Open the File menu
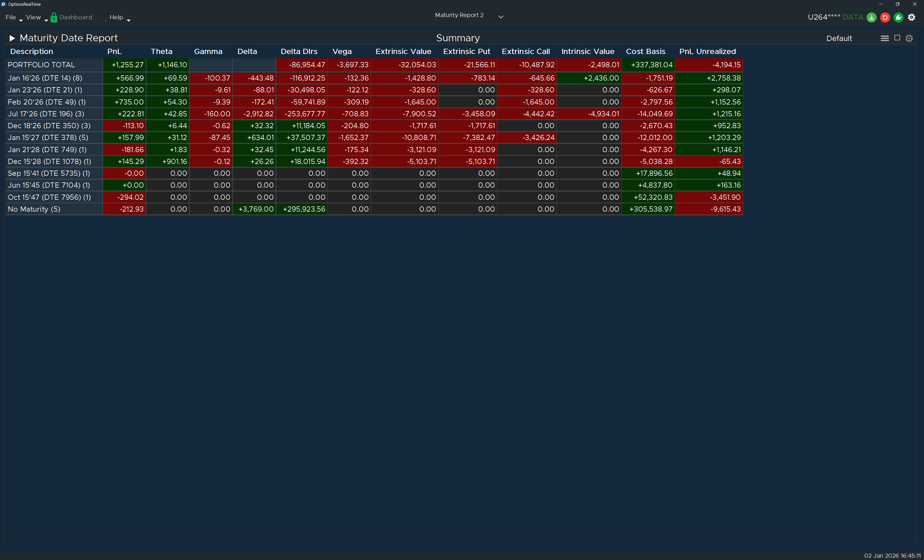The image size is (924, 560). [x=11, y=17]
